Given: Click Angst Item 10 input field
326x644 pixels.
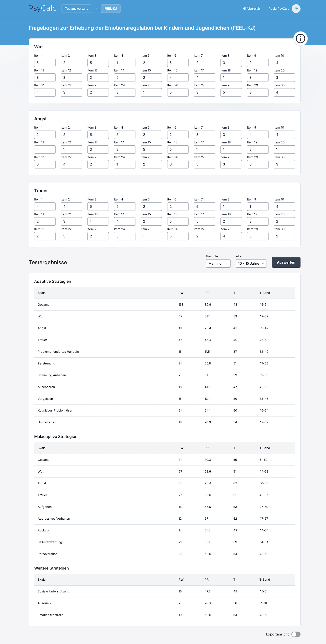Looking at the screenshot, I should [284, 135].
